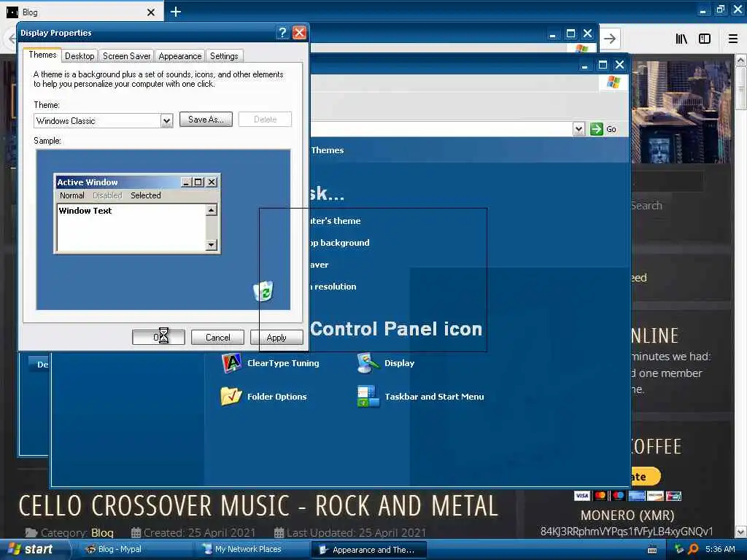Click the yellow donate button
This screenshot has height=560, width=747.
[x=646, y=476]
